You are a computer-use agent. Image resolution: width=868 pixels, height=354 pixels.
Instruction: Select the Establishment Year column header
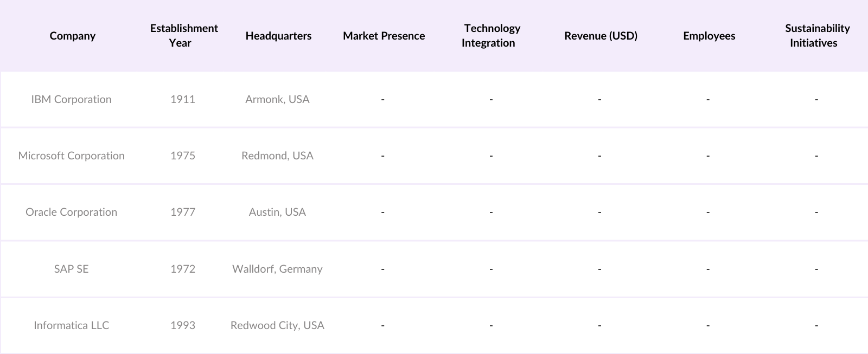point(184,36)
